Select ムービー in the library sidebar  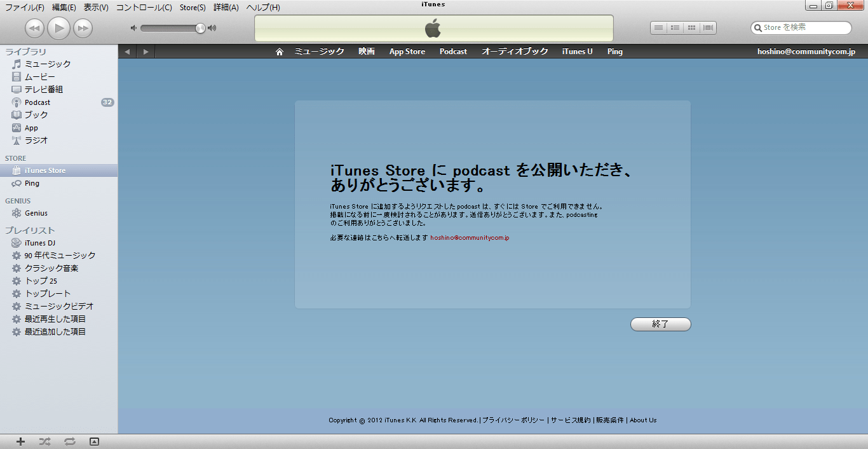pyautogui.click(x=58, y=76)
